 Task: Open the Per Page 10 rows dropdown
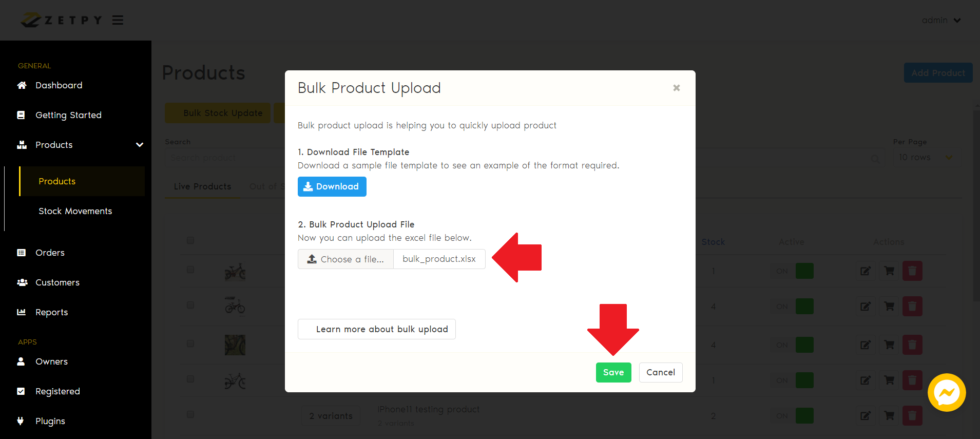click(926, 157)
